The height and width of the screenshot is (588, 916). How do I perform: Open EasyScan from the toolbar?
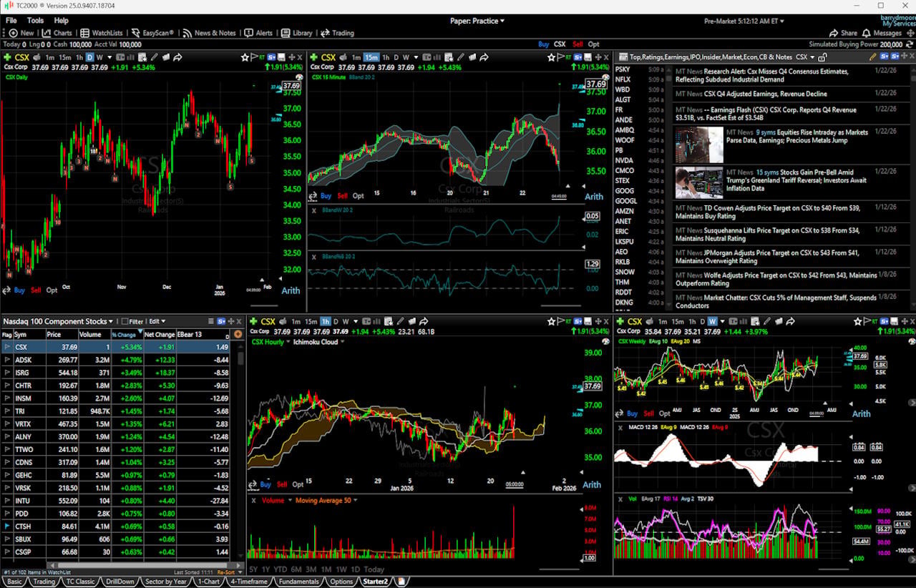point(152,33)
